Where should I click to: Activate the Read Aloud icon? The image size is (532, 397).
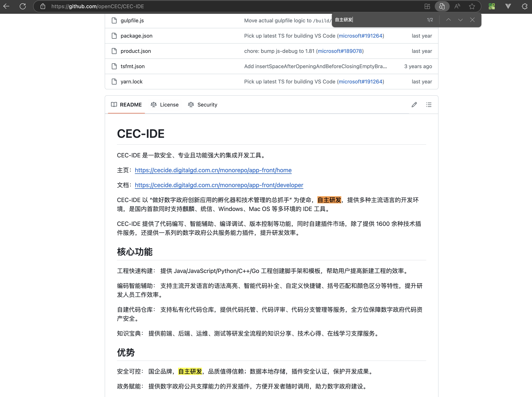coord(457,6)
